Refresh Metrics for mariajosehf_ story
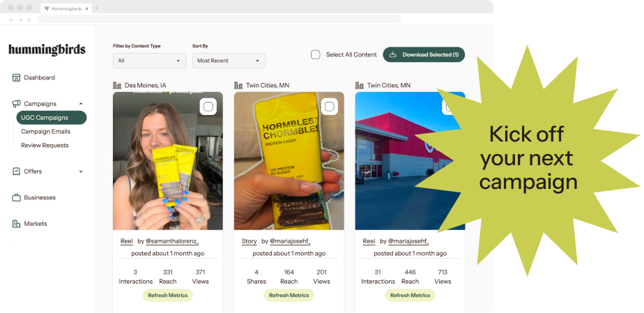 (289, 296)
